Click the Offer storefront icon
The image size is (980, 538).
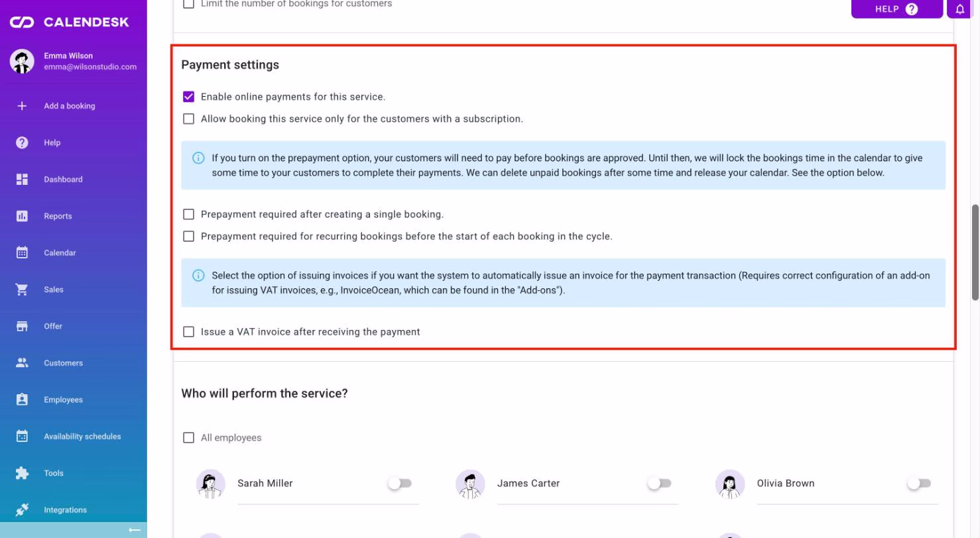click(22, 326)
